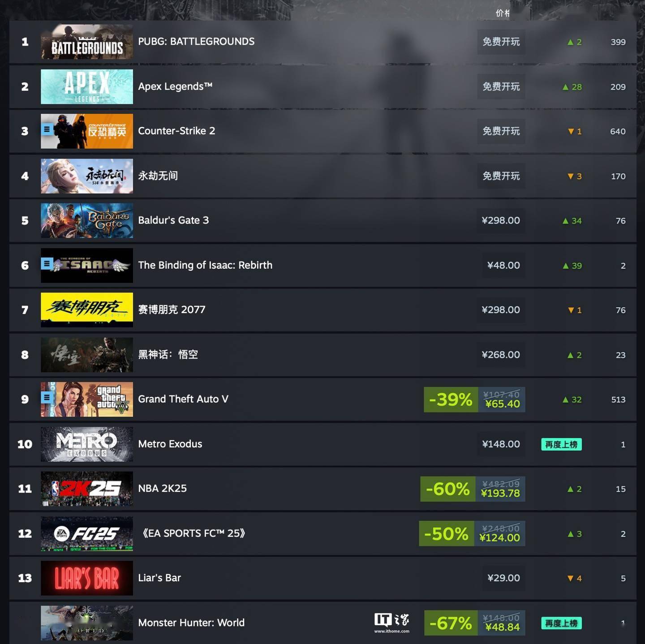Open the PUBG: BATTLEGROUNDS thumbnail

point(87,42)
